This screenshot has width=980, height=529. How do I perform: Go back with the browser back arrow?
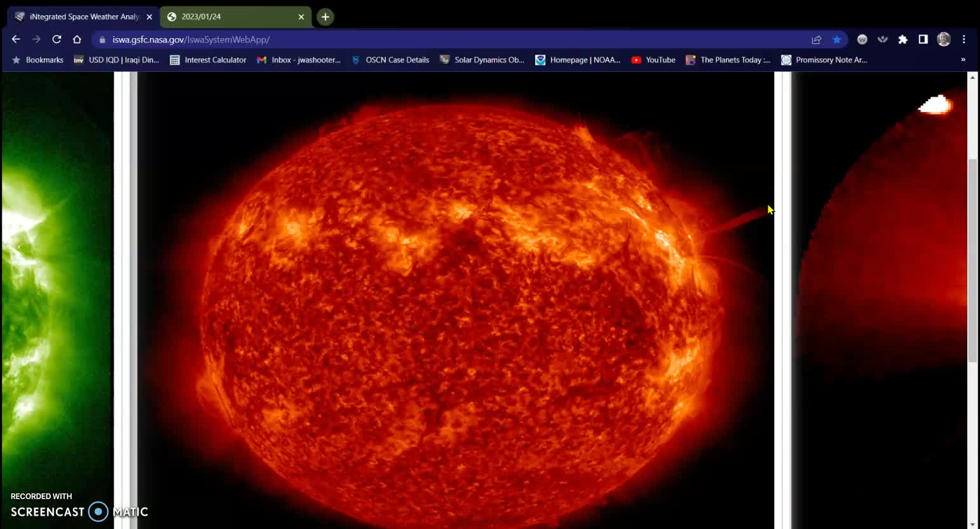coord(16,39)
